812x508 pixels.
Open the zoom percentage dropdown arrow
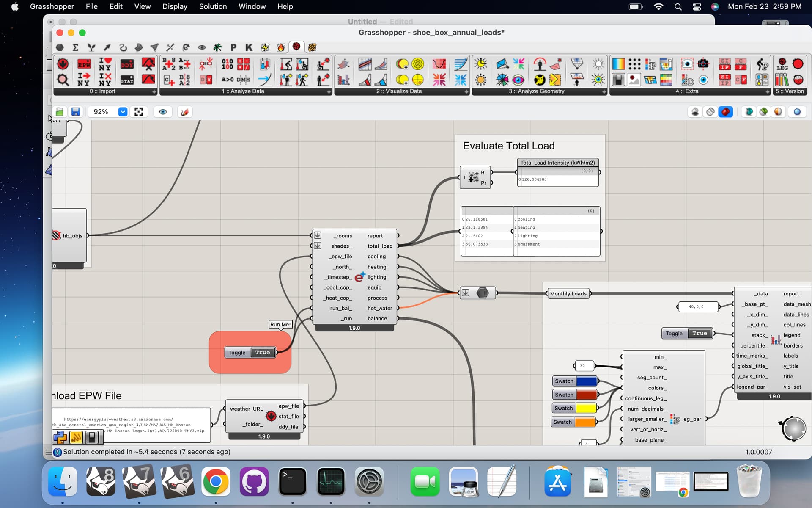click(123, 112)
